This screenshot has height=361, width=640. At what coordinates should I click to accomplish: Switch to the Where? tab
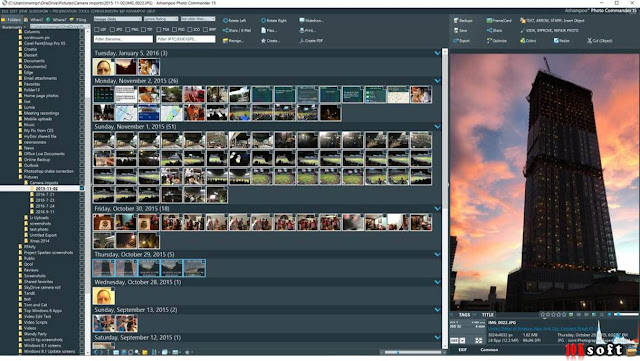point(57,20)
